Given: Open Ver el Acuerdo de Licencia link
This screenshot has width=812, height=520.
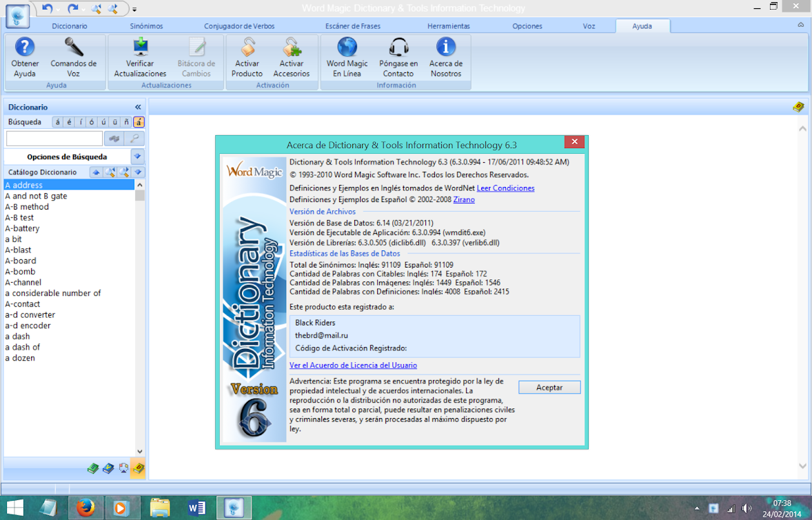Looking at the screenshot, I should (x=353, y=365).
